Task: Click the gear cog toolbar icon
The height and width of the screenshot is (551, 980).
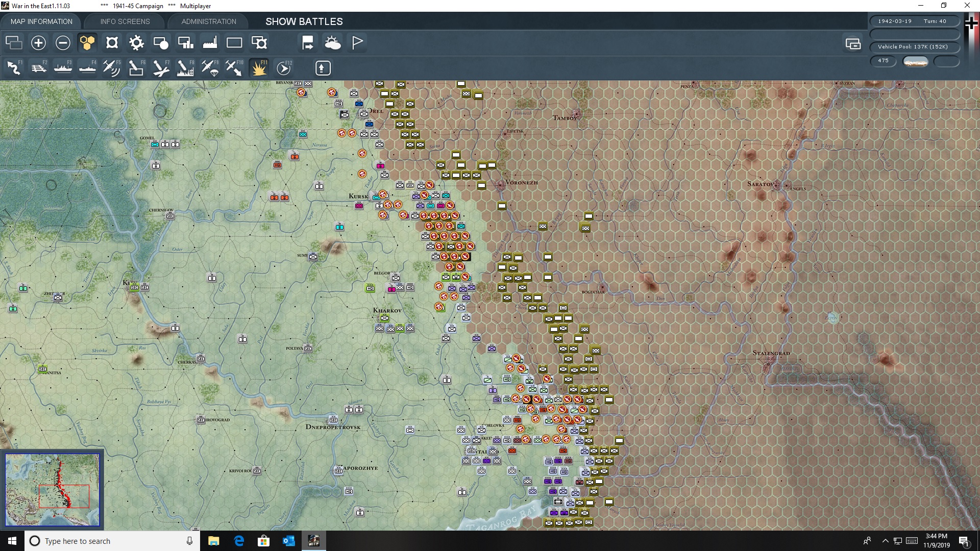Action: (x=136, y=43)
